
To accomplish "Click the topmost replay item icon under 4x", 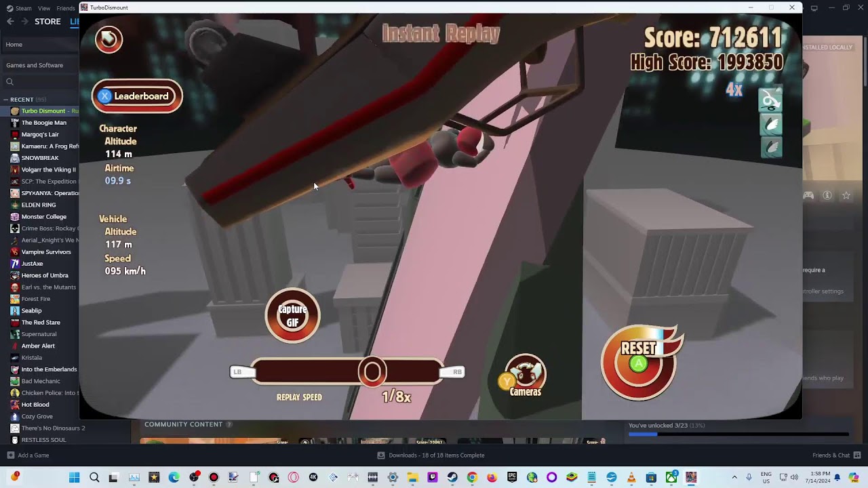I will 770,102.
